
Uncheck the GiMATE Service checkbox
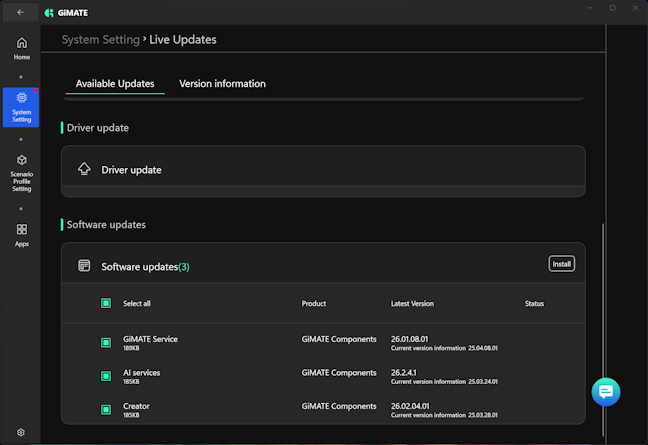click(x=106, y=343)
